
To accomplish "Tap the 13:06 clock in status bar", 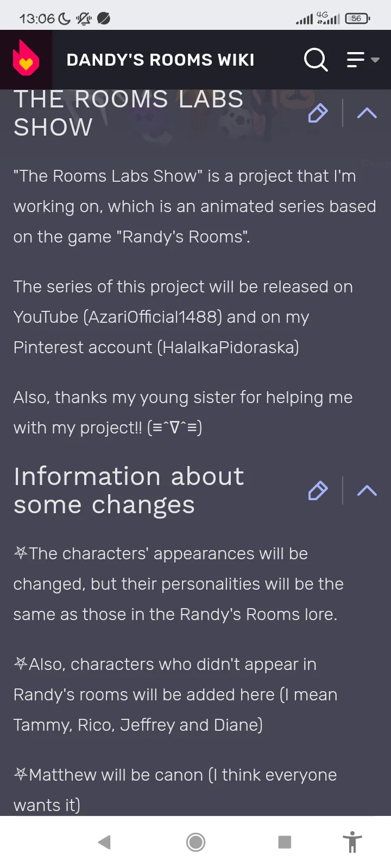I will point(36,18).
